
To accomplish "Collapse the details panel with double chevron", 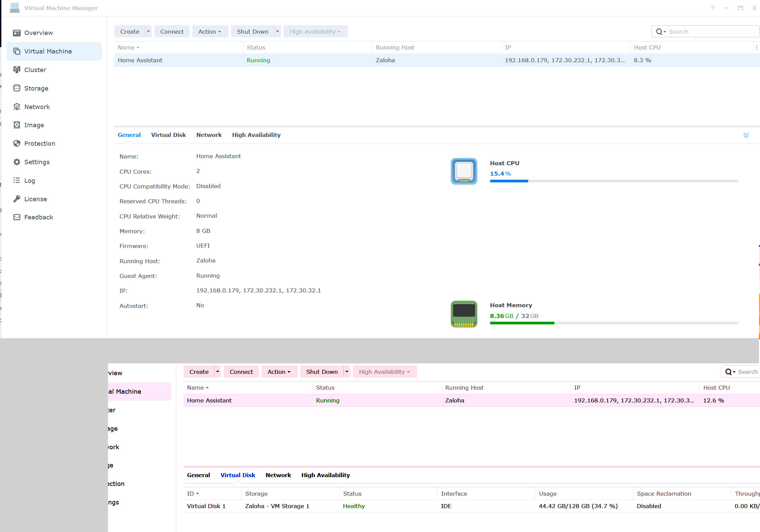I will 746,135.
